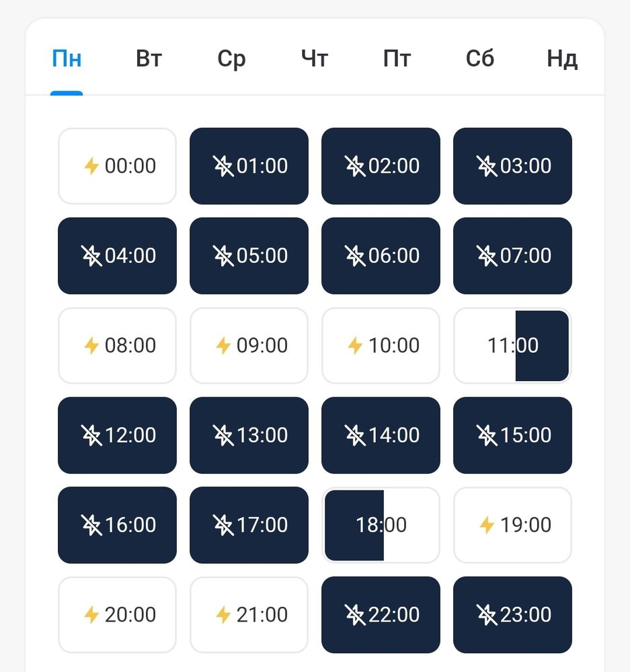Click the crossed lightning icon beside 22:00
Screen dimensions: 630x672
coord(354,615)
